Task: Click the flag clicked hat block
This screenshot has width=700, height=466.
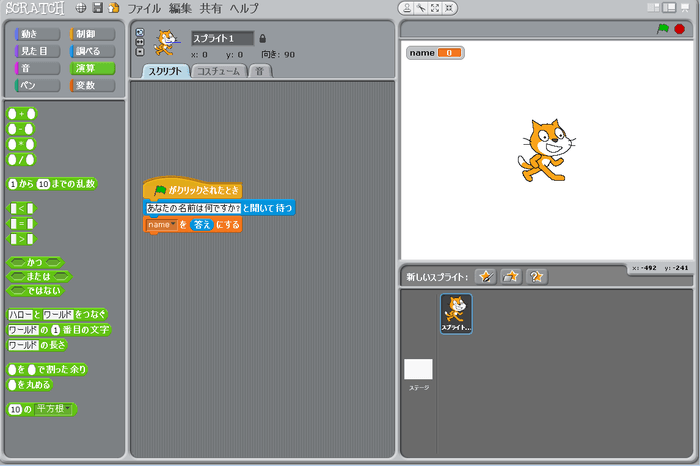Action: [x=192, y=190]
